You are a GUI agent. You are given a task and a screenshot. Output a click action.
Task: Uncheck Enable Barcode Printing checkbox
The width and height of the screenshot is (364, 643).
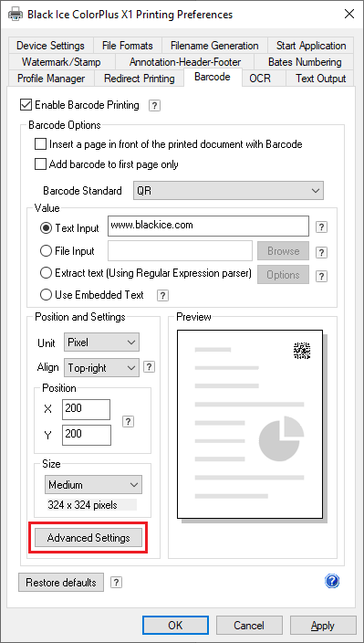click(x=26, y=105)
